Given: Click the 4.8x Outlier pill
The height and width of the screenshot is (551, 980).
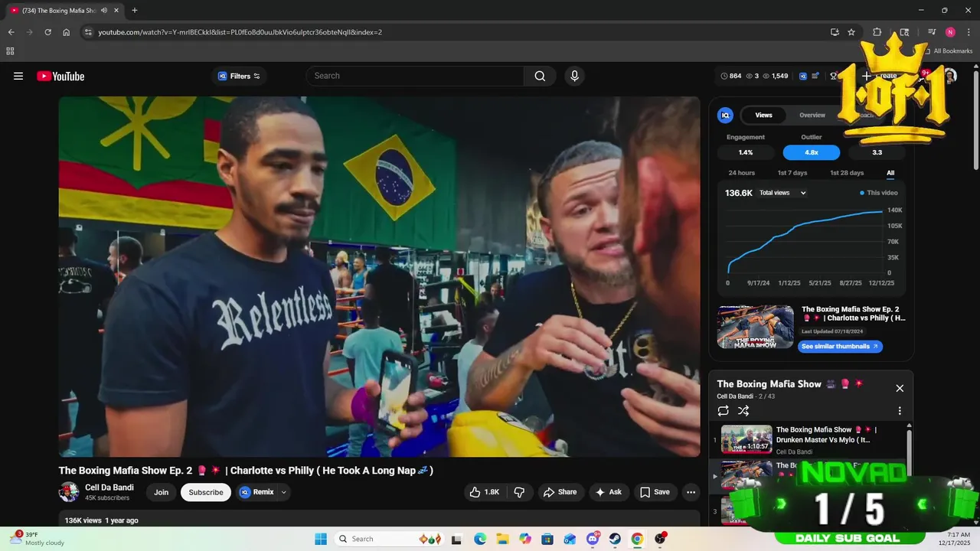Looking at the screenshot, I should (x=812, y=152).
